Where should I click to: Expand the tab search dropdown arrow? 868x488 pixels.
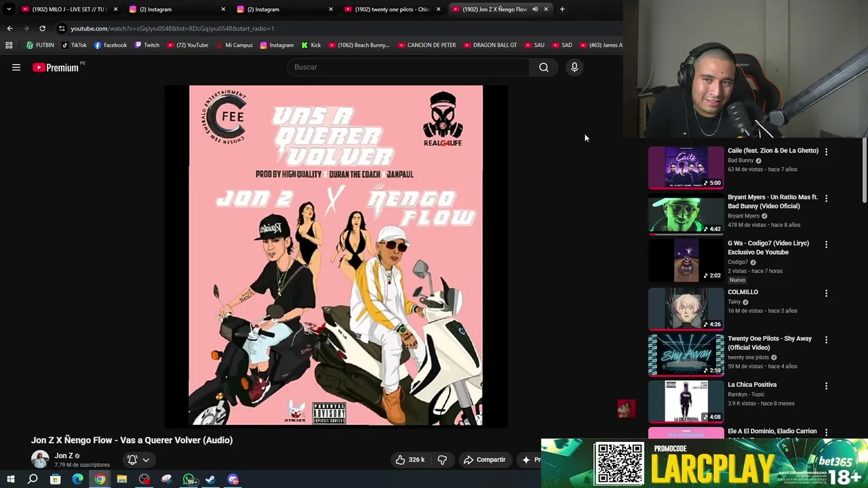[9, 9]
